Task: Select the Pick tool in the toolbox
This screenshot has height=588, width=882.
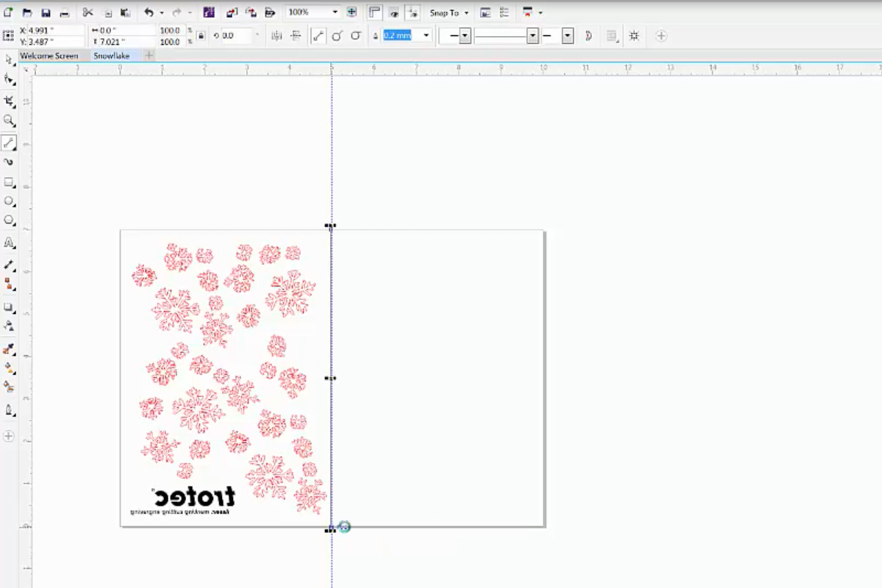Action: click(x=9, y=60)
